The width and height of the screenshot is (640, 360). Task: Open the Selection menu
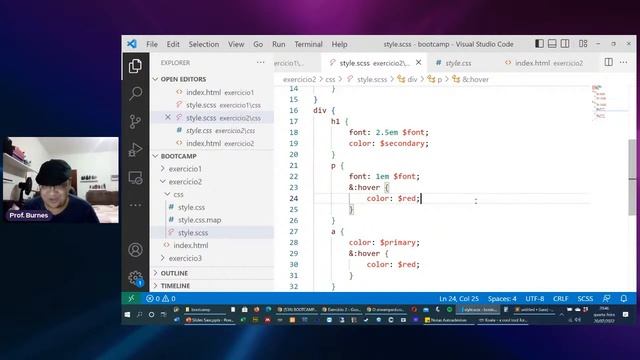[x=204, y=44]
